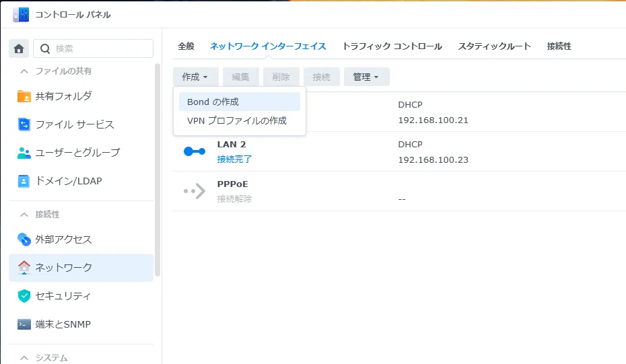Open the 共有フォルダ folder icon
Viewport: 626px width, 364px height.
point(24,96)
